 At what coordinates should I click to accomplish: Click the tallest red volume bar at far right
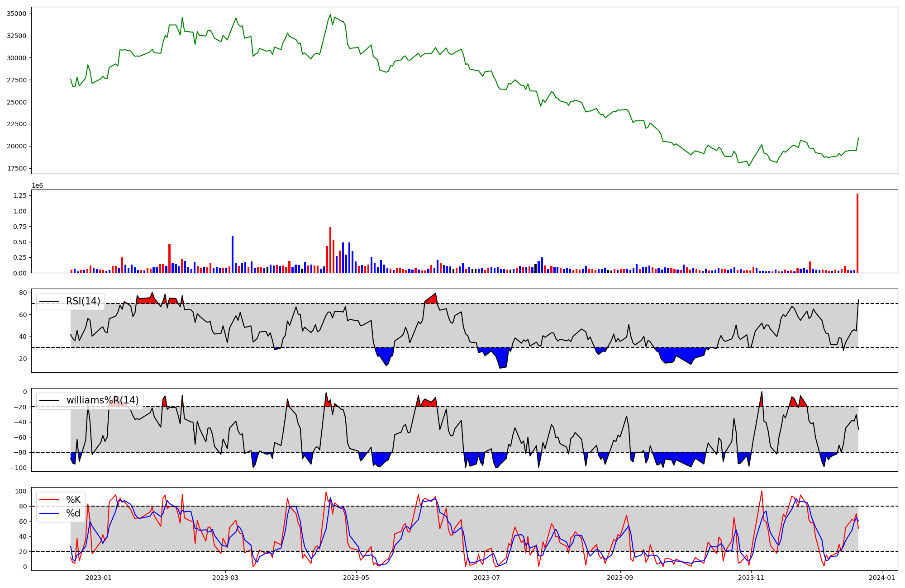click(x=857, y=233)
